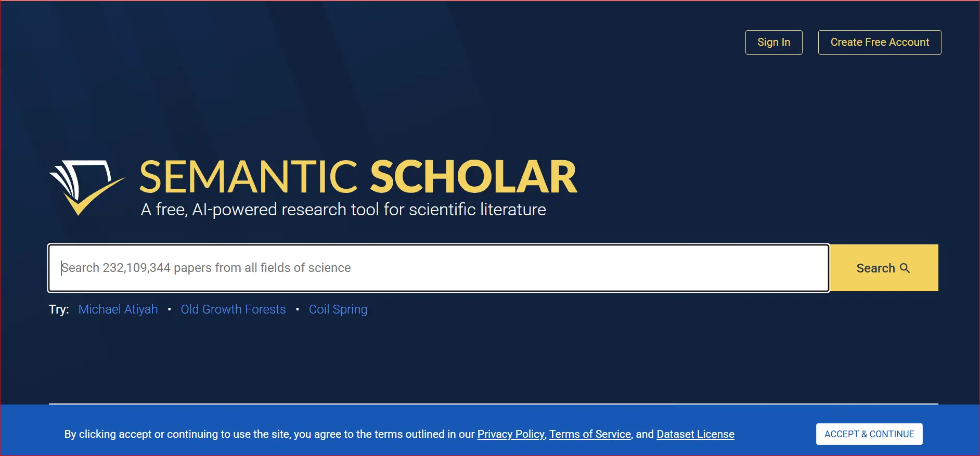Open the Privacy Policy link
Screen dimensions: 980x456
511,434
